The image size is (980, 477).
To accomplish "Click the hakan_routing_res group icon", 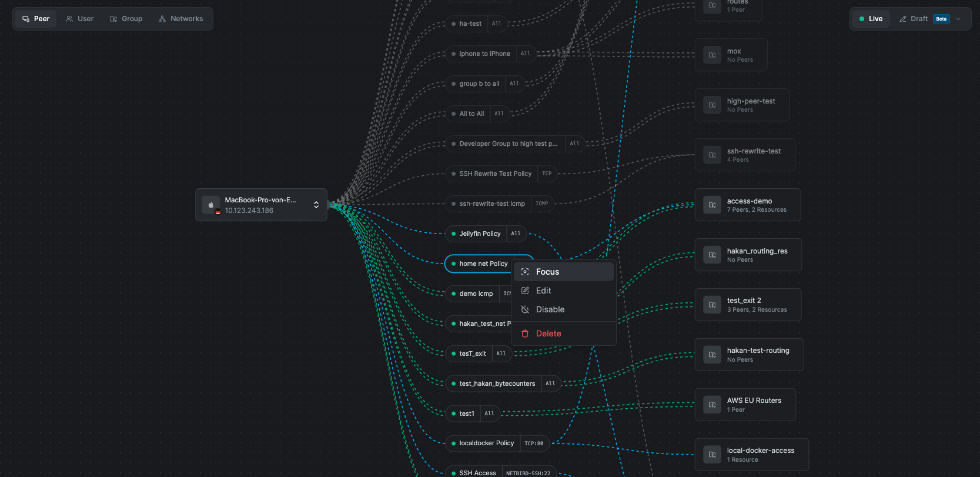I will 712,255.
